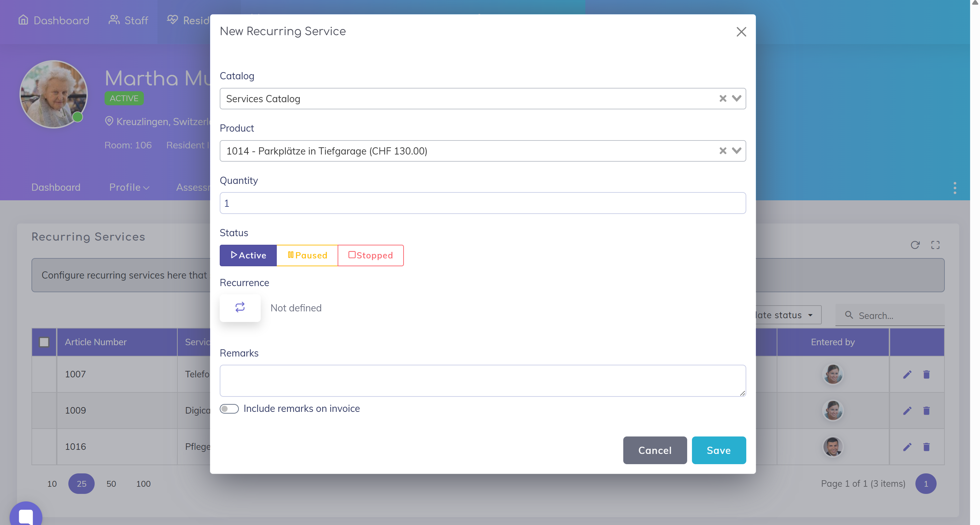The image size is (980, 525).
Task: Toggle Include remarks on invoice
Action: 229,408
